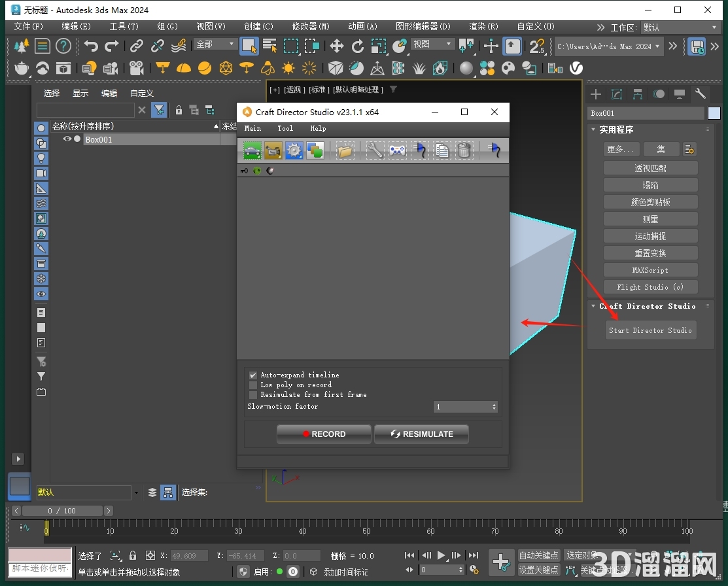Click the utility sets config icon beside 集
This screenshot has height=586, width=728.
689,150
